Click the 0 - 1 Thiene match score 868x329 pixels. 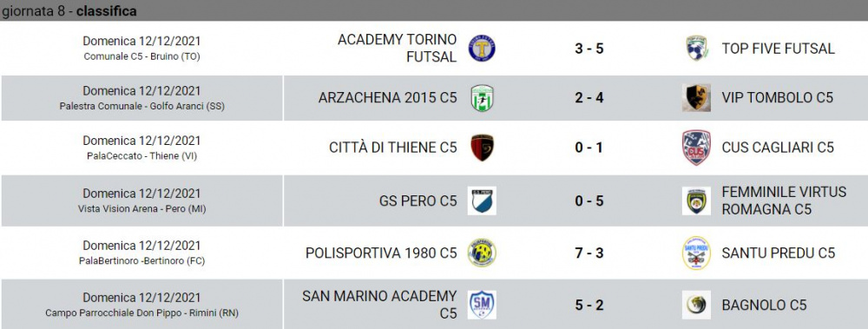[x=589, y=148]
